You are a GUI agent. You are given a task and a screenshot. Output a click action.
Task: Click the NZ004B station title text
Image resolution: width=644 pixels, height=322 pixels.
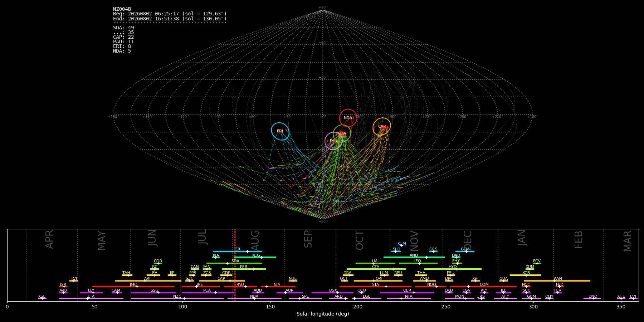[x=122, y=9]
